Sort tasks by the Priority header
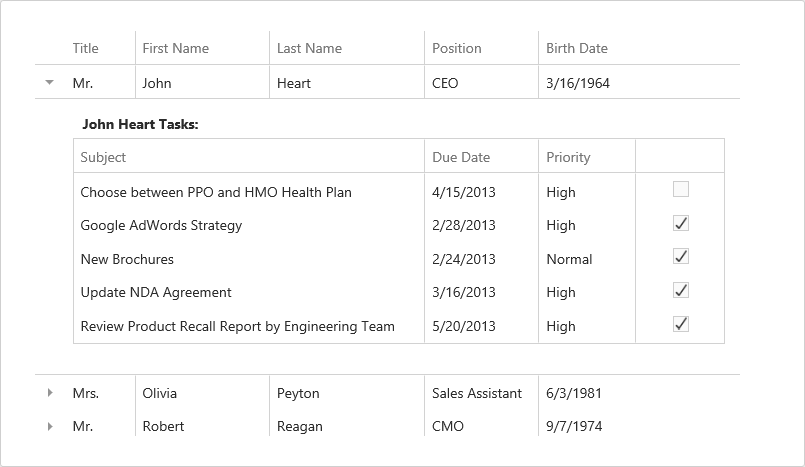Viewport: 805px width, 467px height. 568,157
